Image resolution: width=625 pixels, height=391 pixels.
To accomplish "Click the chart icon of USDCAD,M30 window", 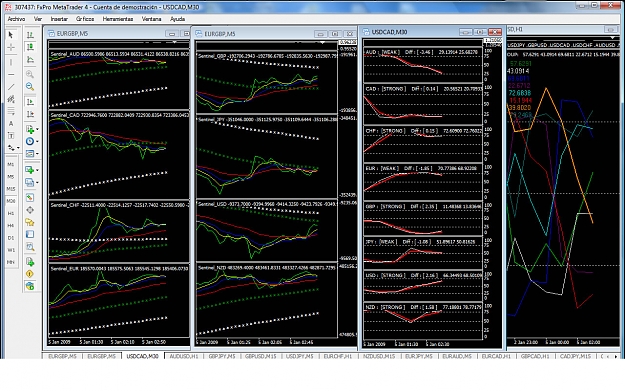I will point(366,32).
